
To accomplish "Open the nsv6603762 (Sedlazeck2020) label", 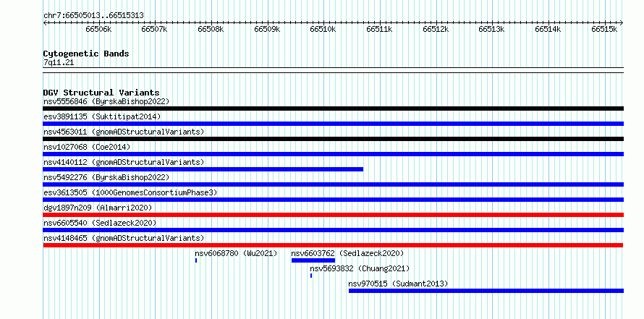I will point(347,253).
